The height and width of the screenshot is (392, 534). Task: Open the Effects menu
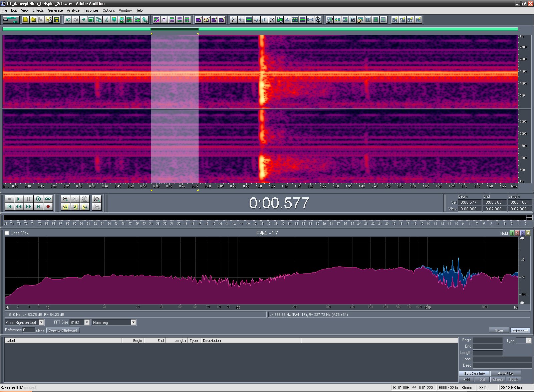click(38, 10)
